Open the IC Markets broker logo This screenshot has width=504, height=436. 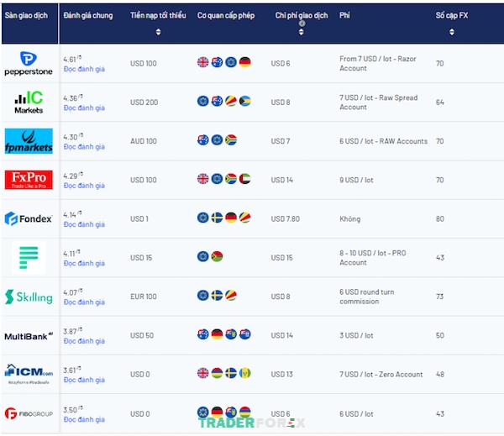29,102
